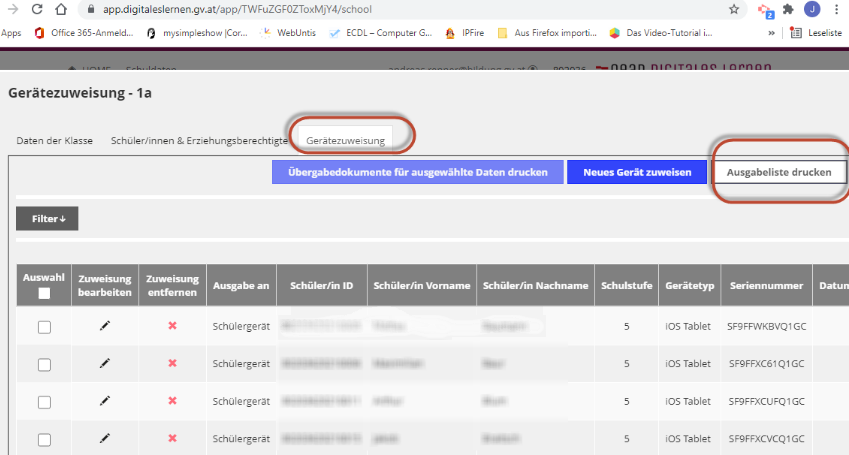Image resolution: width=849 pixels, height=455 pixels.
Task: Expand the Filter dropdown
Action: [47, 218]
